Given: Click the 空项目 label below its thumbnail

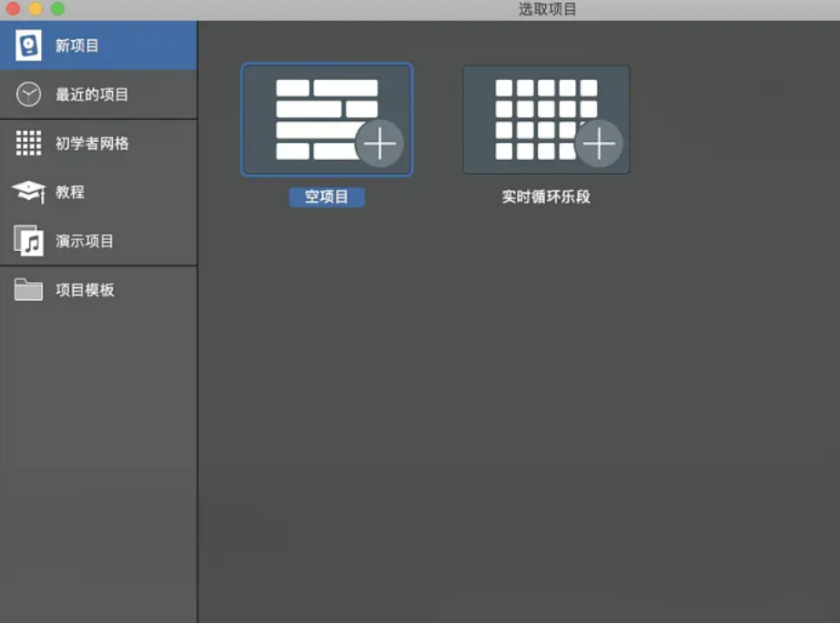Looking at the screenshot, I should coord(328,197).
